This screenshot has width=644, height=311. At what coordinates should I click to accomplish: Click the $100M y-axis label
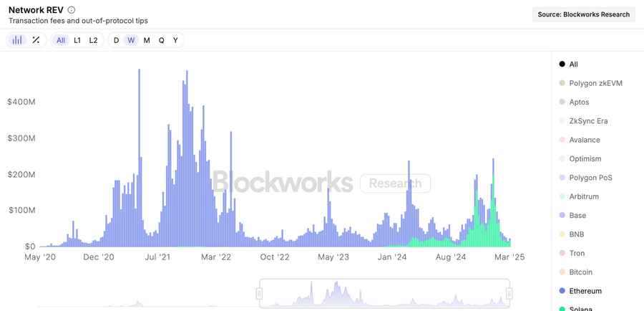point(21,210)
